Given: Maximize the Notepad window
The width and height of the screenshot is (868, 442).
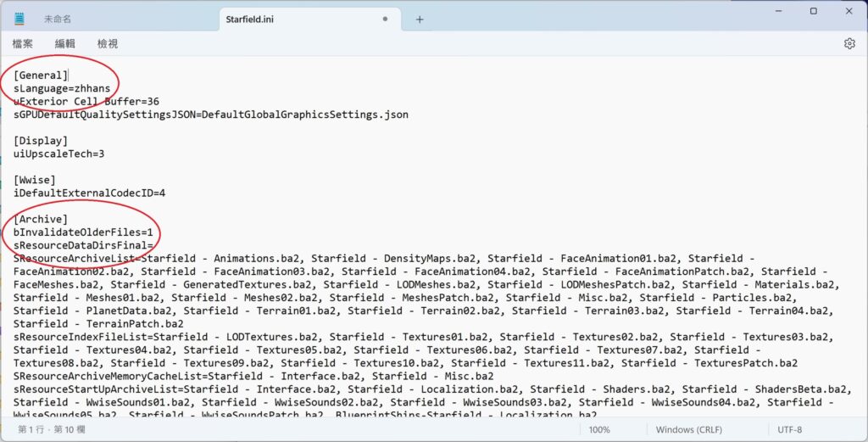Looking at the screenshot, I should pos(813,11).
